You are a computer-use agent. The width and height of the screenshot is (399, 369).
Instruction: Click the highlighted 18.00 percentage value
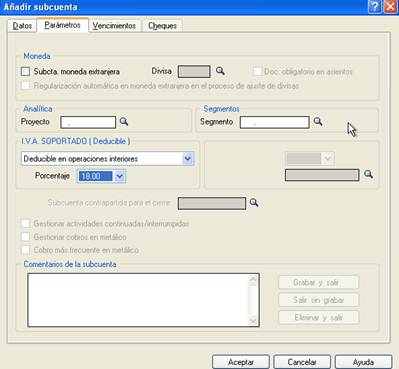(x=95, y=176)
